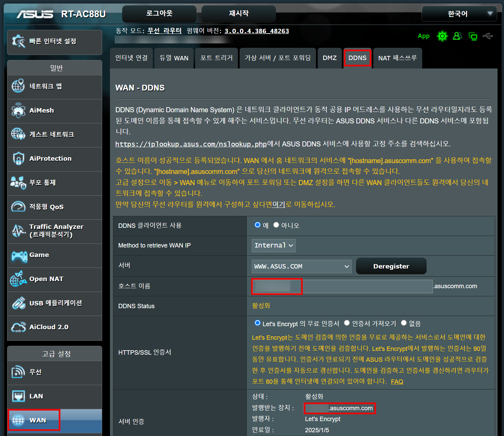Choose import certificate option
This screenshot has width=504, height=436.
click(x=347, y=323)
